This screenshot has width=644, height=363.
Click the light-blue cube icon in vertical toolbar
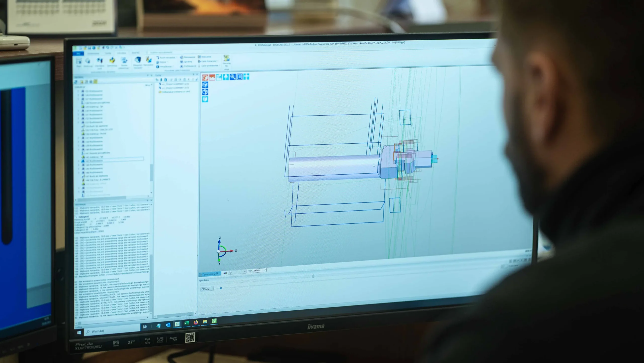click(205, 99)
